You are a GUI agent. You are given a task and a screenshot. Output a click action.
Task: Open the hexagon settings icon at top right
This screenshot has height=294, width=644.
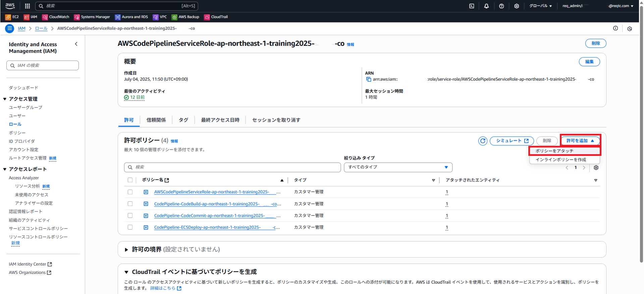click(x=630, y=29)
